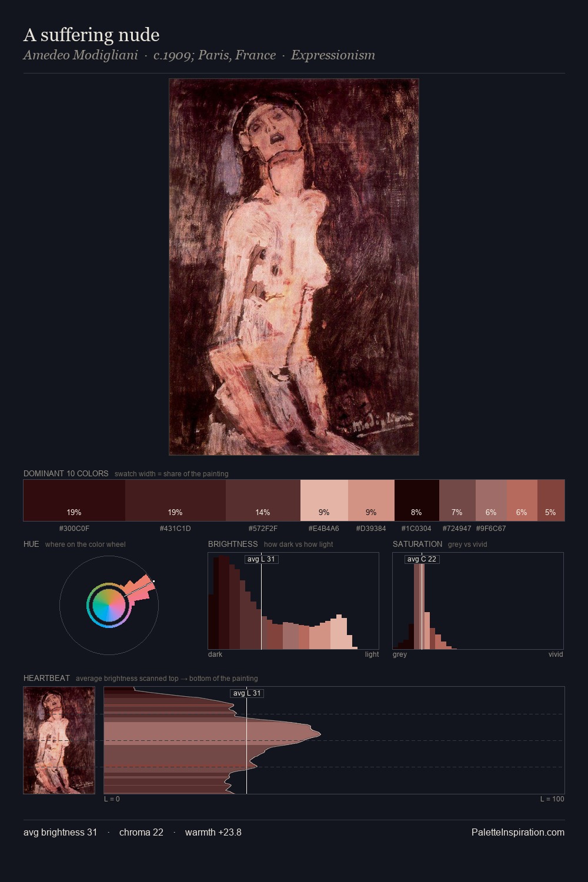The height and width of the screenshot is (882, 588).
Task: Click 'warmth +23.8' in footer
Action: tap(213, 833)
